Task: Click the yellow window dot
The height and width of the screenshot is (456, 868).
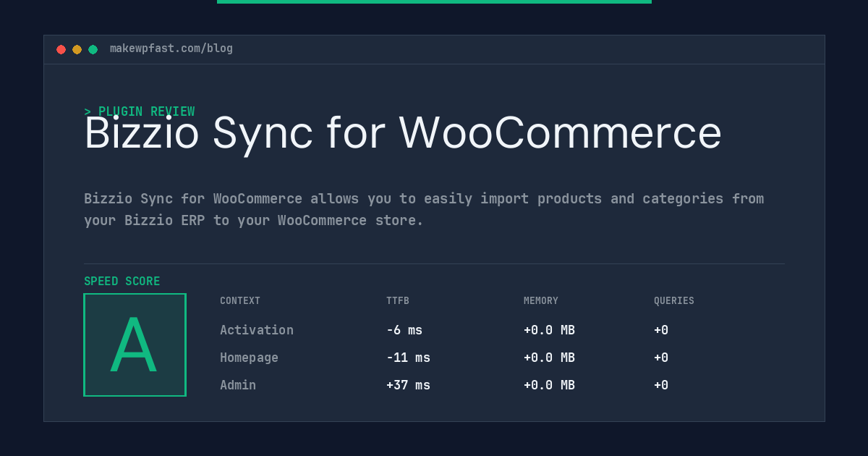Action: 77,49
